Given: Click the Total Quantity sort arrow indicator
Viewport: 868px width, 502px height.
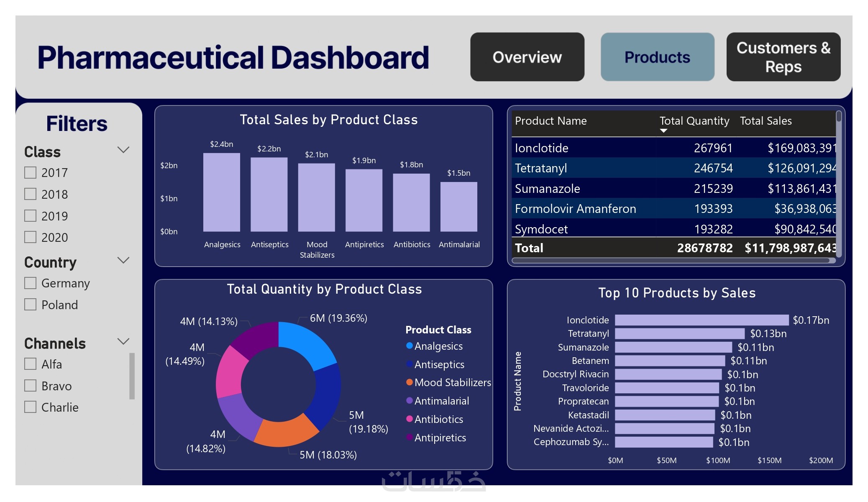Looking at the screenshot, I should tap(663, 131).
